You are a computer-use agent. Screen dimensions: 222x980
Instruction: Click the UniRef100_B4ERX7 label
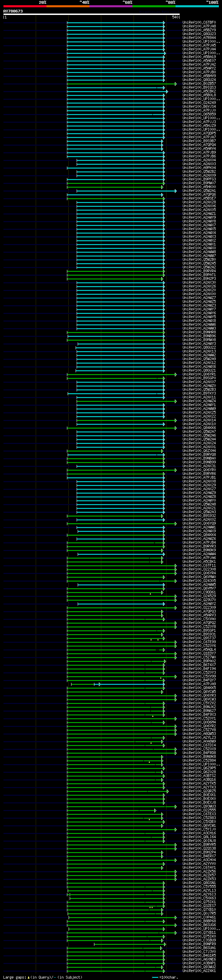[199, 856]
